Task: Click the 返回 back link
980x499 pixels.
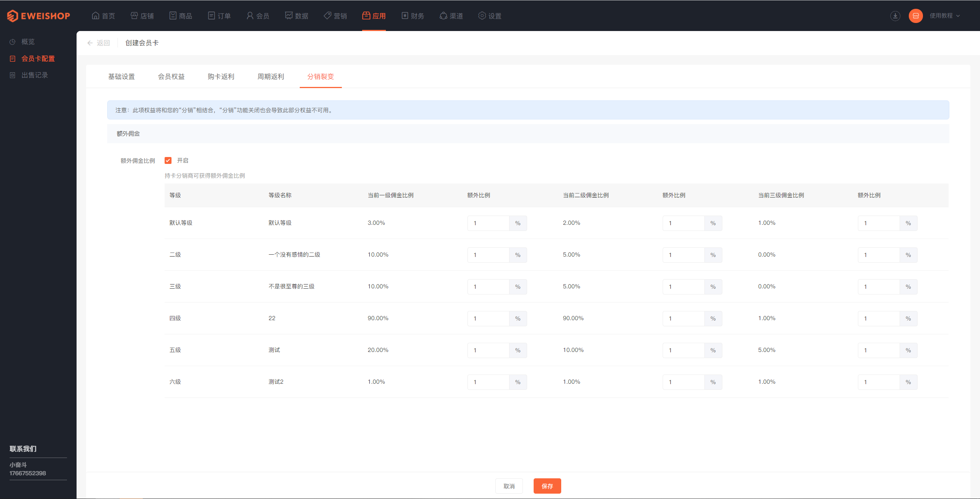Action: pyautogui.click(x=98, y=43)
